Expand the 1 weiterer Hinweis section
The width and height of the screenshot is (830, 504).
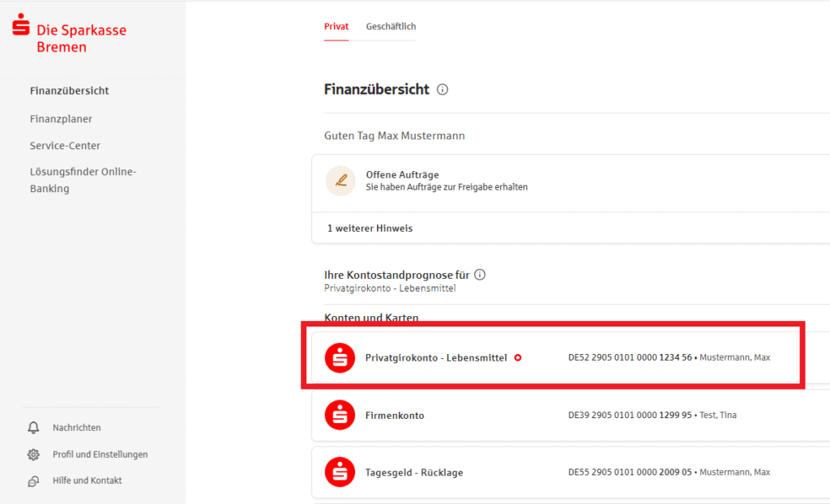(370, 228)
